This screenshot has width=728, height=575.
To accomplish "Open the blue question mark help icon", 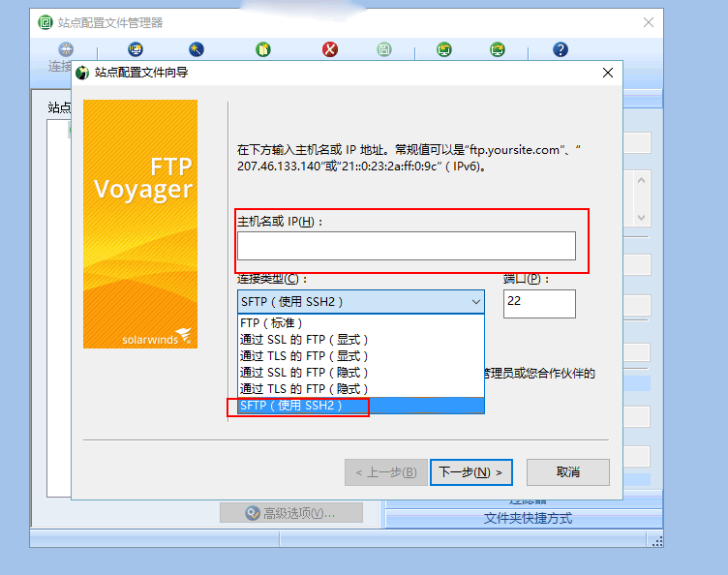I will [561, 49].
